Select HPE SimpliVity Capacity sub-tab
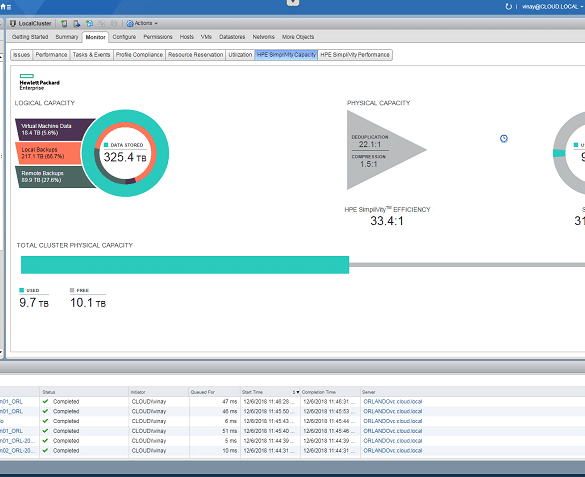 point(286,55)
